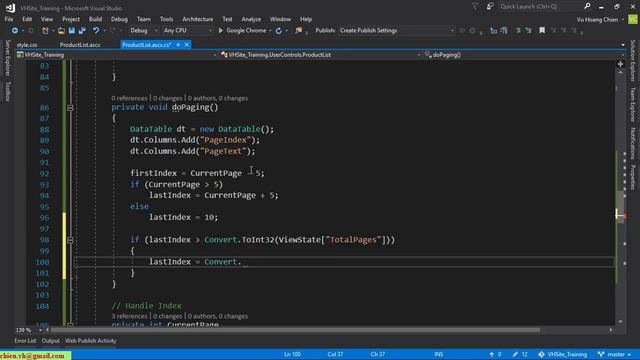This screenshot has width=640, height=360.
Task: Start debugging with the green play icon
Action: coord(221,31)
